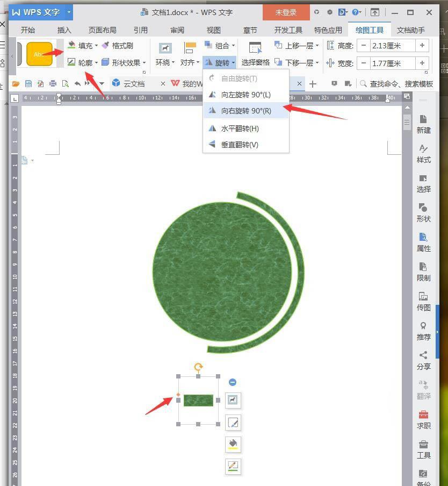This screenshot has height=486, width=448.
Task: Click 限制 in the right sidebar
Action: click(423, 273)
